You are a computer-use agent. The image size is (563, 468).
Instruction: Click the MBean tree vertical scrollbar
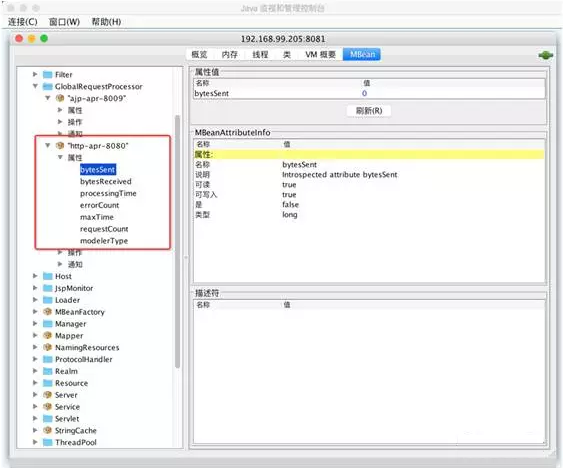click(x=177, y=242)
